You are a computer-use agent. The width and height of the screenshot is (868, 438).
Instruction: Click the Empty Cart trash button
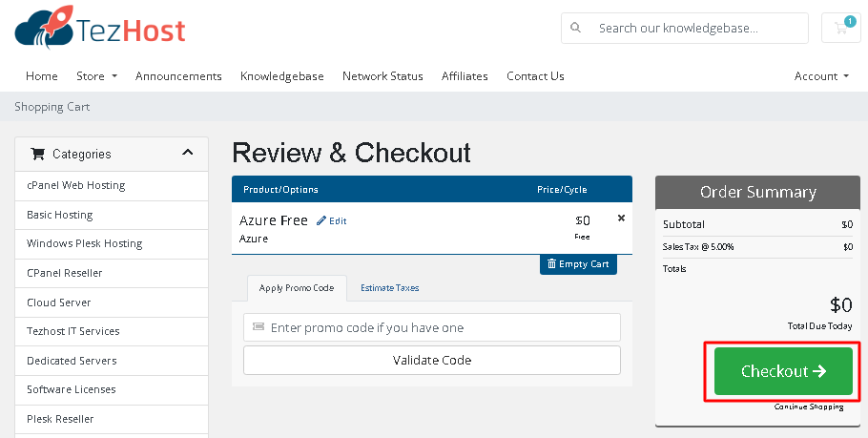(x=578, y=264)
